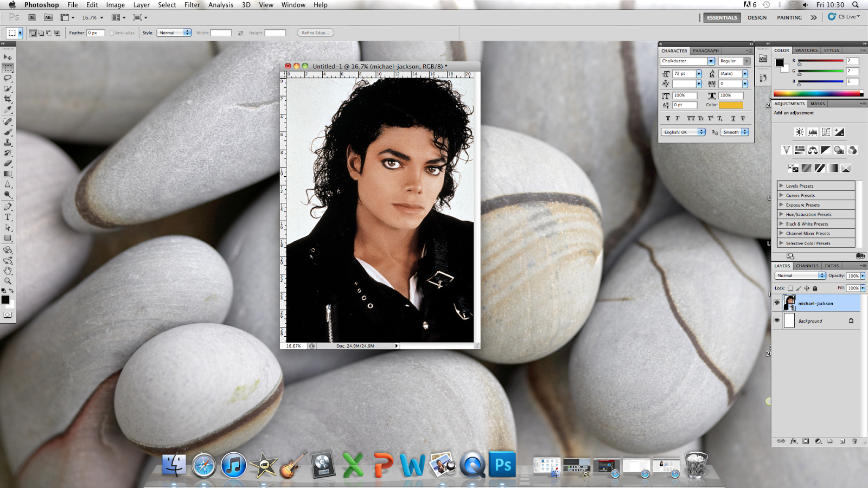Viewport: 868px width, 488px height.
Task: Select the Horizontal Type tool
Action: coord(8,217)
